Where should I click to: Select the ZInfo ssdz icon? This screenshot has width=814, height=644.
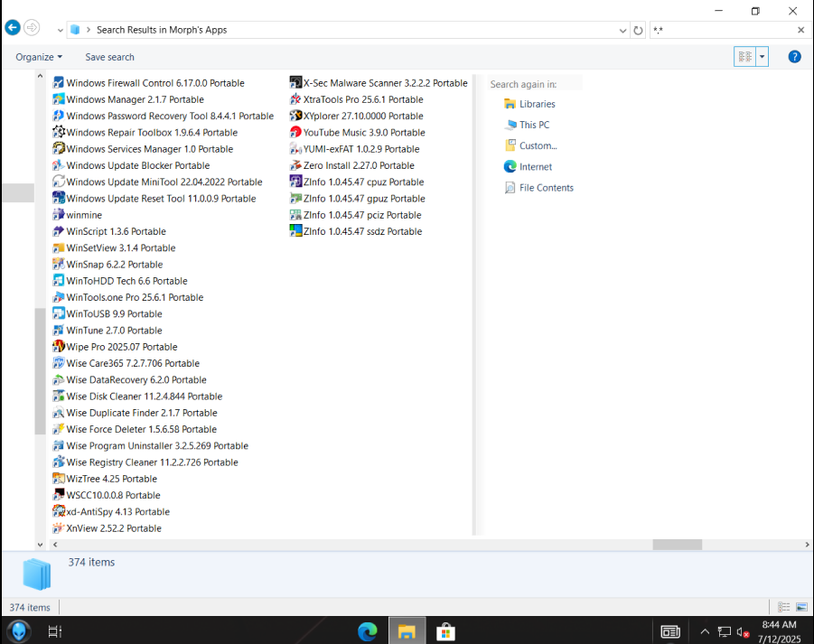(295, 231)
